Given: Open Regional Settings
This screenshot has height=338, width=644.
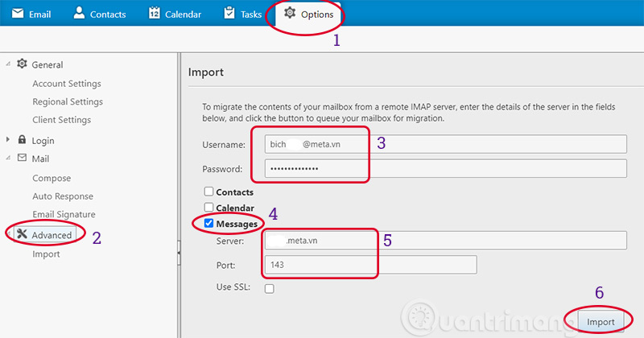Looking at the screenshot, I should pos(68,101).
